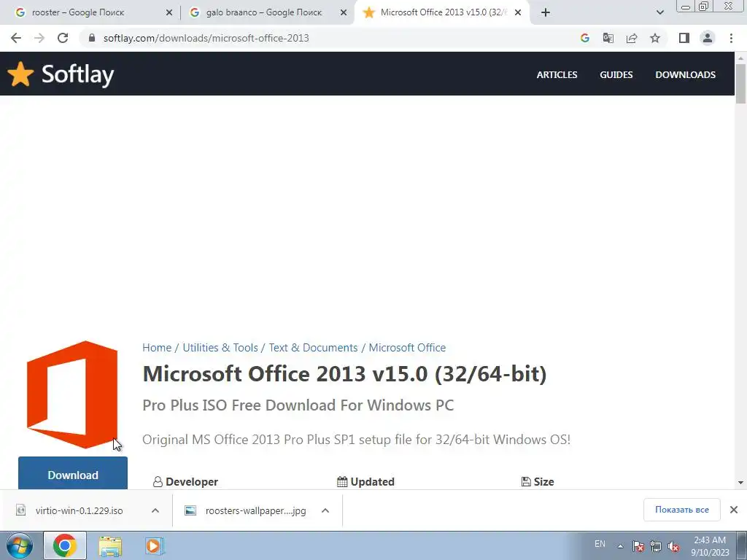The width and height of the screenshot is (747, 560).
Task: Select the Microsoft Office 2013 v15.0 tab
Action: click(x=441, y=13)
